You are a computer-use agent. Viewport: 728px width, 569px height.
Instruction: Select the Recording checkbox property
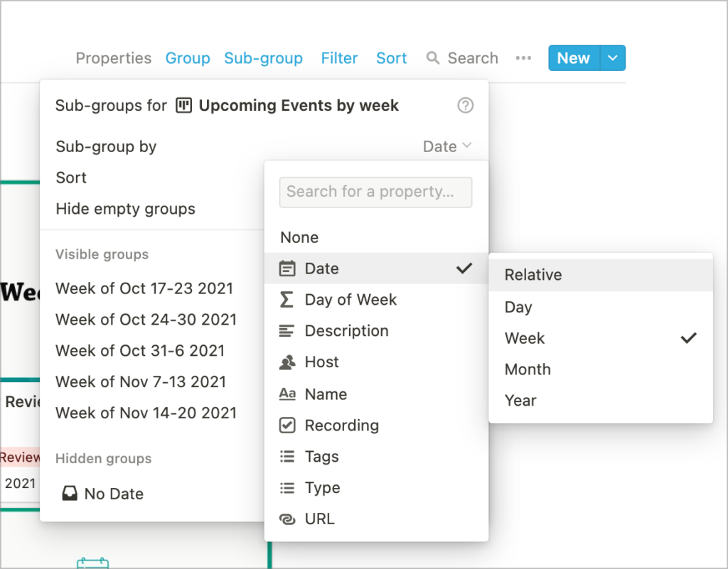click(376, 426)
